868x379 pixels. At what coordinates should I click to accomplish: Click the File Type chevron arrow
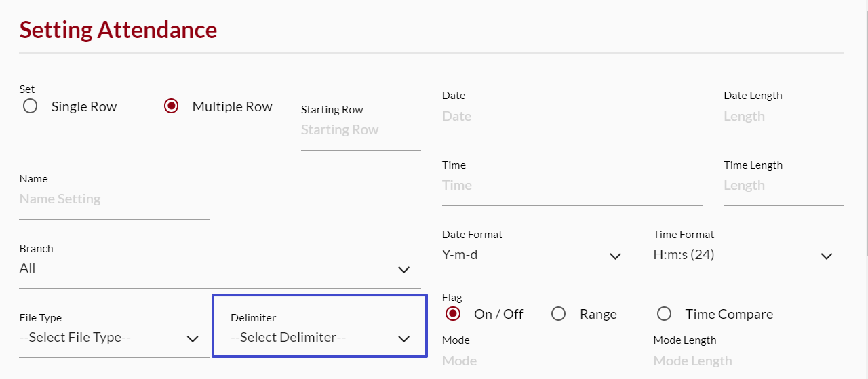pyautogui.click(x=193, y=338)
